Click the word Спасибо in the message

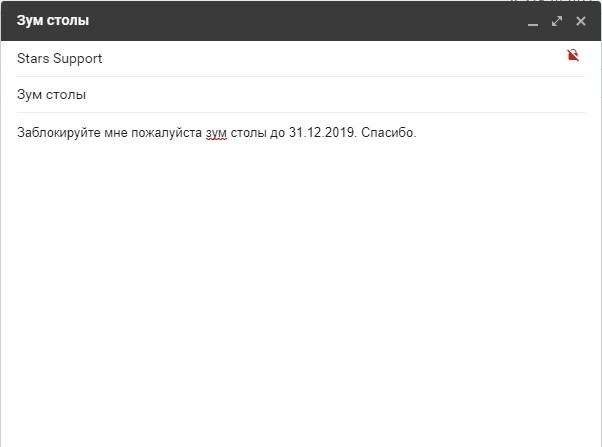[389, 132]
